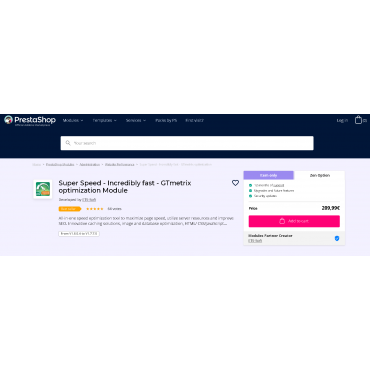The height and width of the screenshot is (370, 370).
Task: Click the 289,99€ price
Action: (331, 208)
